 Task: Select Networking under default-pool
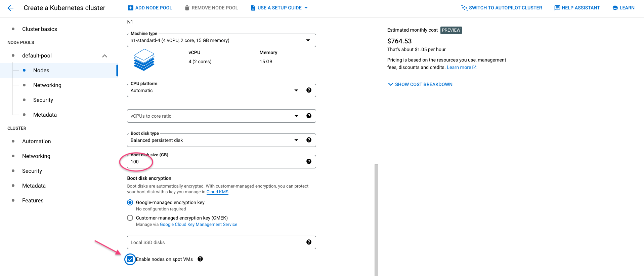coord(47,85)
